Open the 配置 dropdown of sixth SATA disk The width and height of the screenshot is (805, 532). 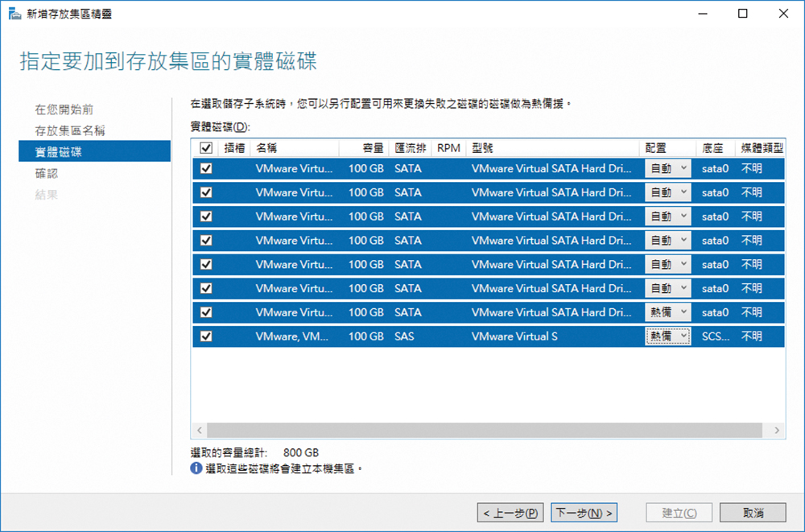point(668,288)
